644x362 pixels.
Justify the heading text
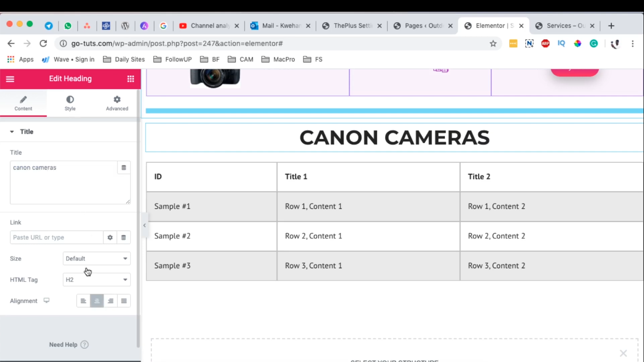click(x=124, y=301)
